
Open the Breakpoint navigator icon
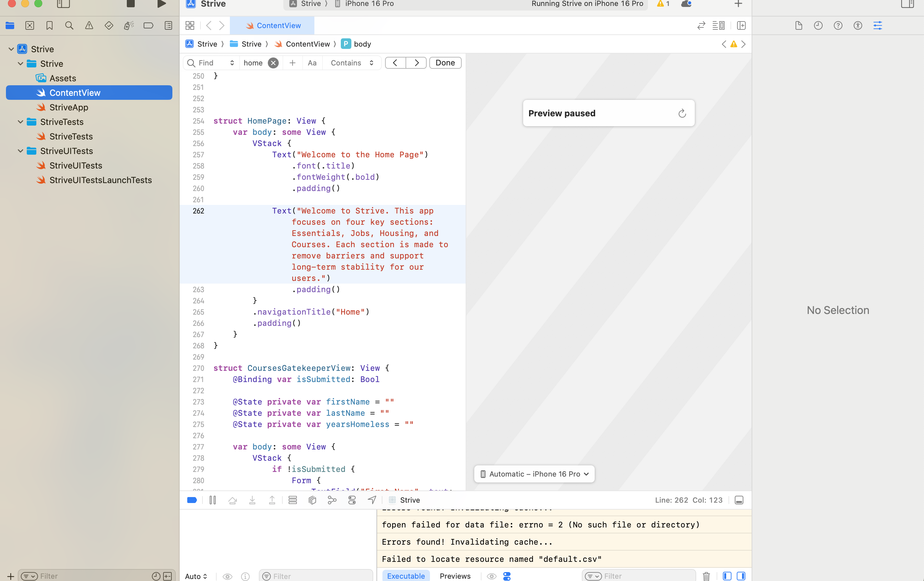pos(149,25)
